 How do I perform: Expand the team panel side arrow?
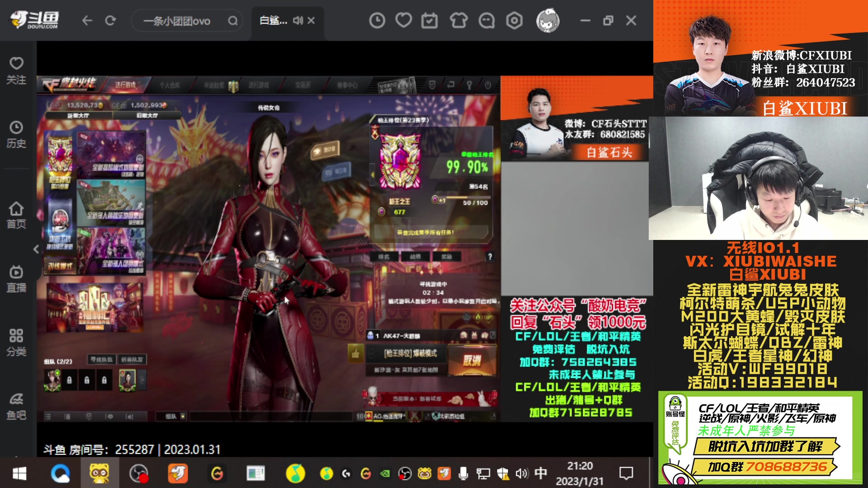point(142,380)
